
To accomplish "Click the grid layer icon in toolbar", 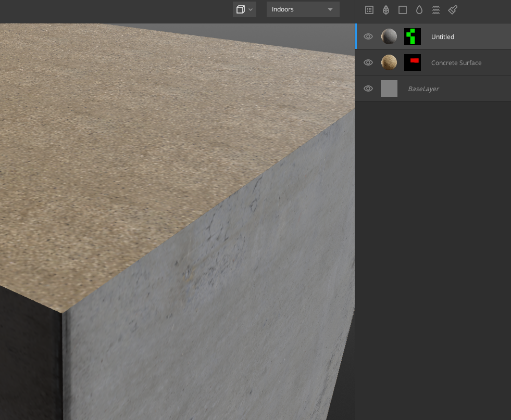I will (369, 10).
